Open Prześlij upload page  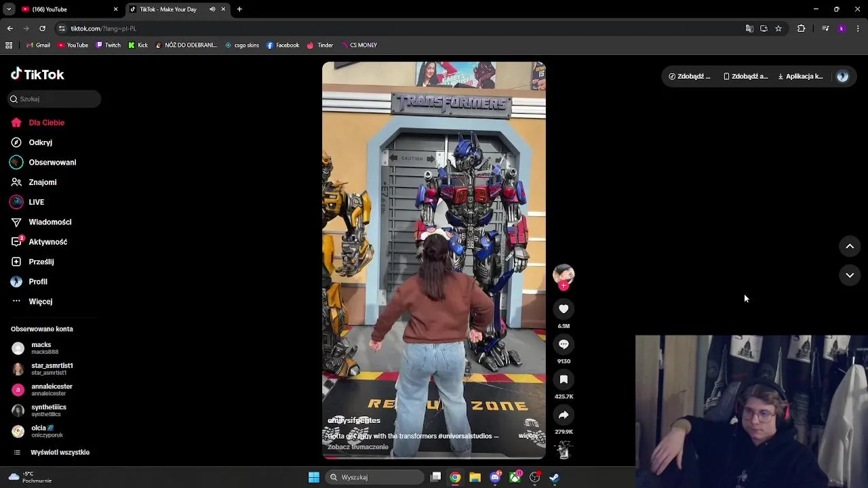pos(33,262)
